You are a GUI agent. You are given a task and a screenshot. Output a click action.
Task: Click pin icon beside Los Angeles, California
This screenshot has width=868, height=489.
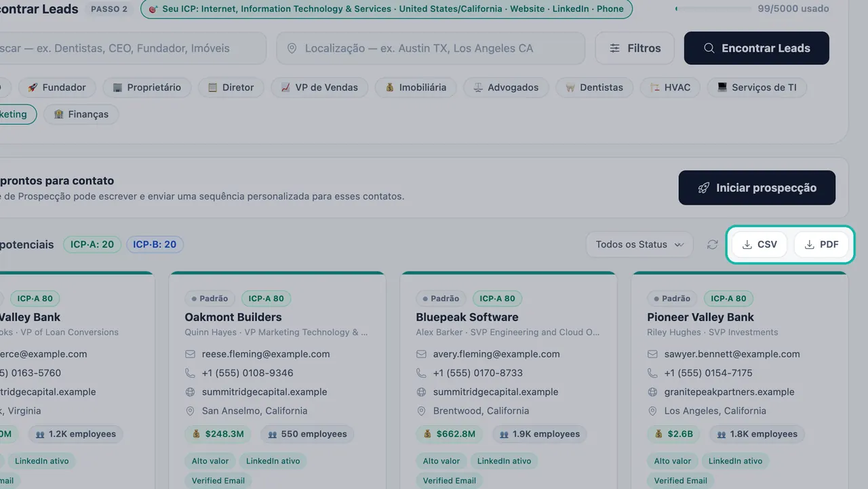pos(652,411)
